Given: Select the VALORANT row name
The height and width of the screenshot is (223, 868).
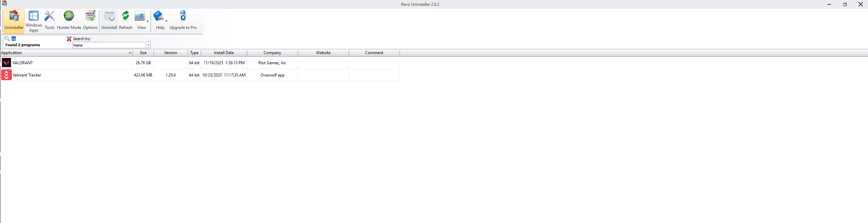Looking at the screenshot, I should coord(23,63).
